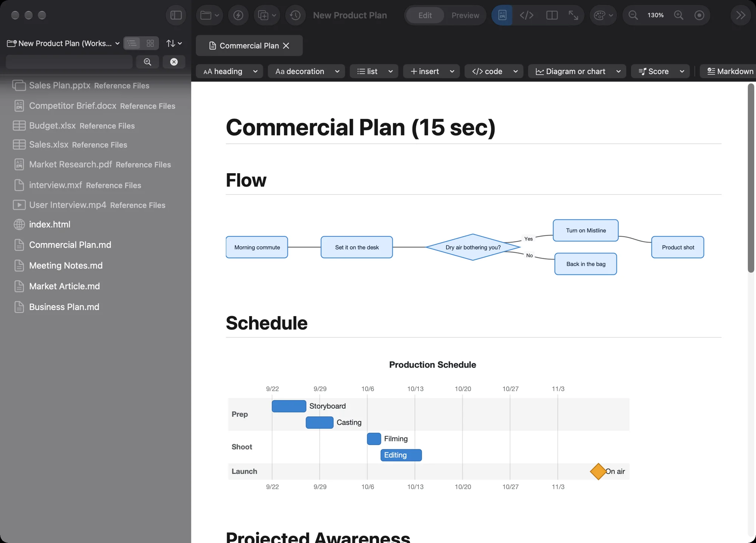Click the Editing bar in Gantt chart
The height and width of the screenshot is (543, 756).
click(x=401, y=455)
